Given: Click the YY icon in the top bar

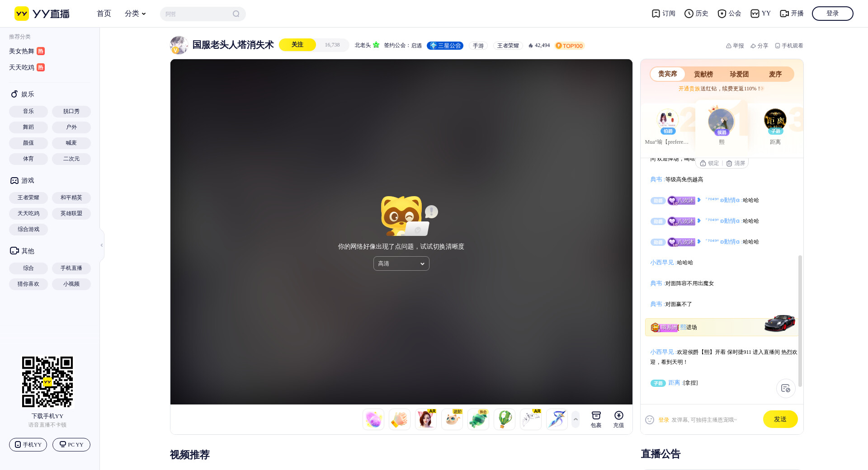Looking at the screenshot, I should click(x=760, y=14).
